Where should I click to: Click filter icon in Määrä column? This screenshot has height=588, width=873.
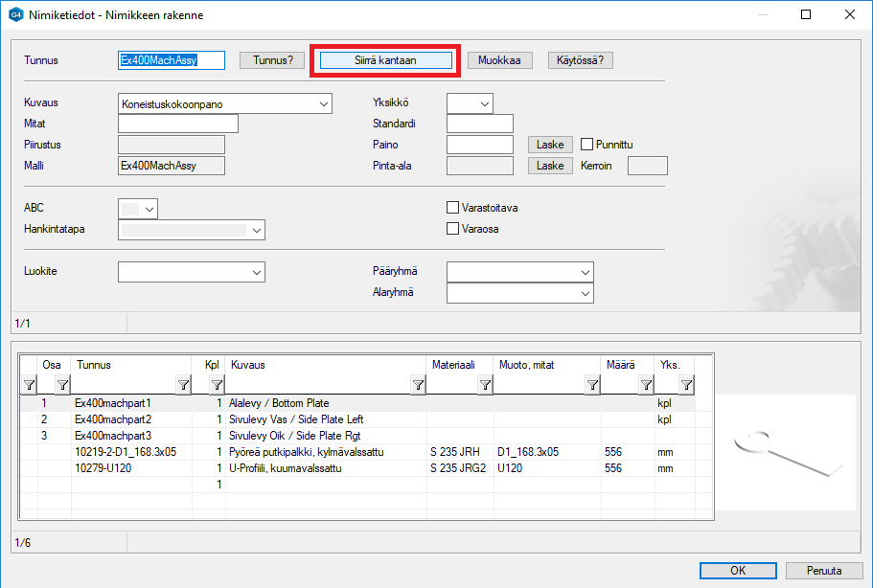pyautogui.click(x=646, y=385)
